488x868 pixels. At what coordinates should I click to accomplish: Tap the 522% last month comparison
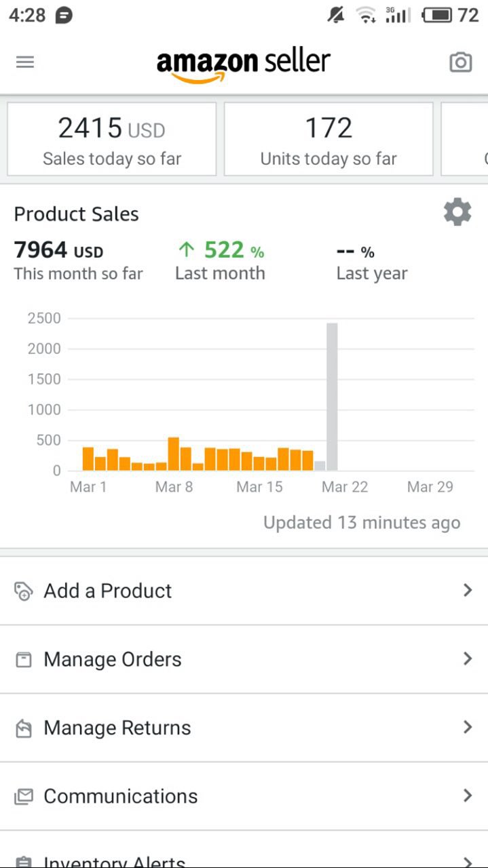(221, 252)
